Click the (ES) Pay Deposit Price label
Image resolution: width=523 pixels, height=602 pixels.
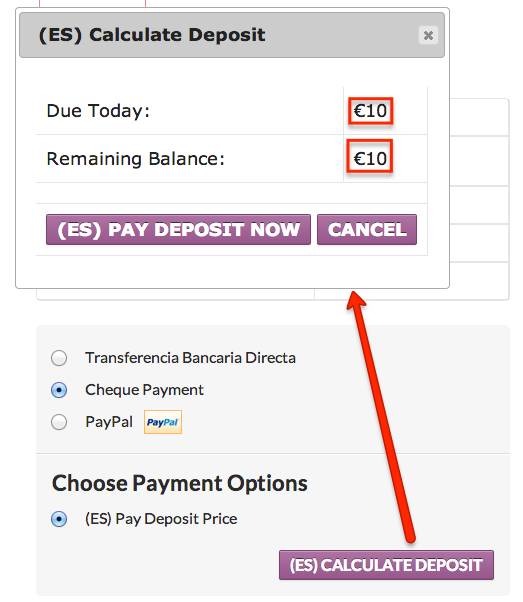pos(161,519)
